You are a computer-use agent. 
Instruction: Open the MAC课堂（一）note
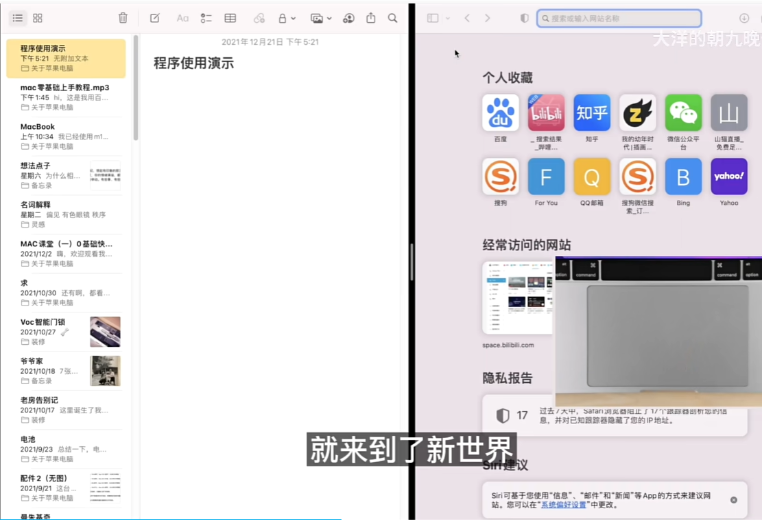(66, 253)
